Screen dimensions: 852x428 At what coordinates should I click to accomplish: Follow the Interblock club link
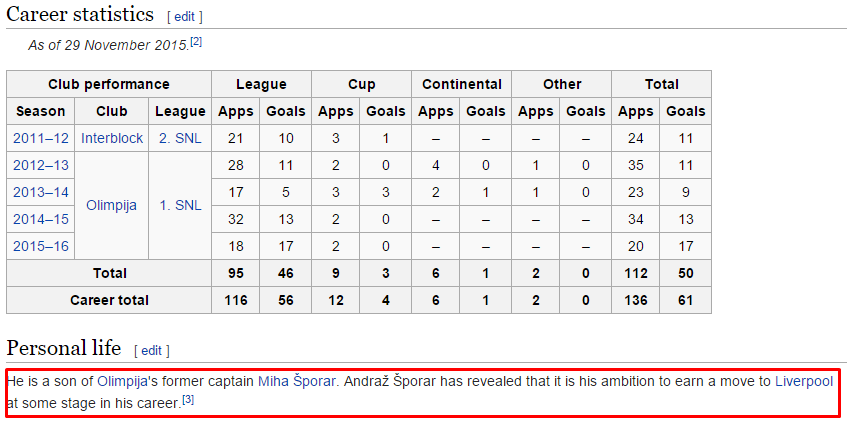(112, 138)
